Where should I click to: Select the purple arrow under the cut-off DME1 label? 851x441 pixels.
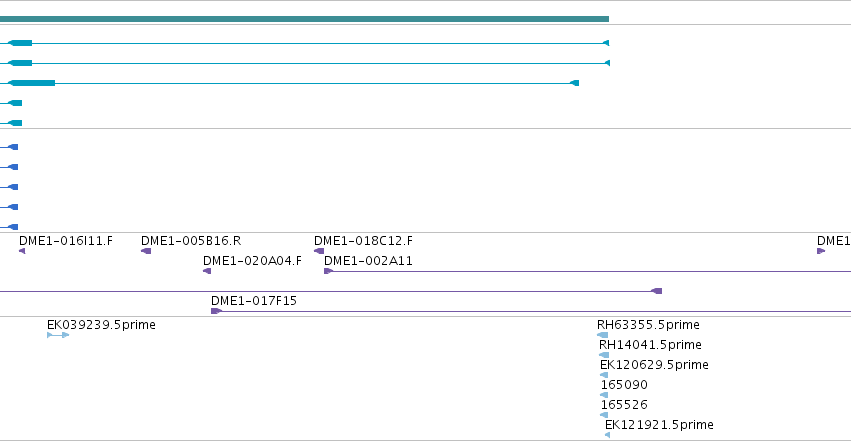click(x=821, y=251)
